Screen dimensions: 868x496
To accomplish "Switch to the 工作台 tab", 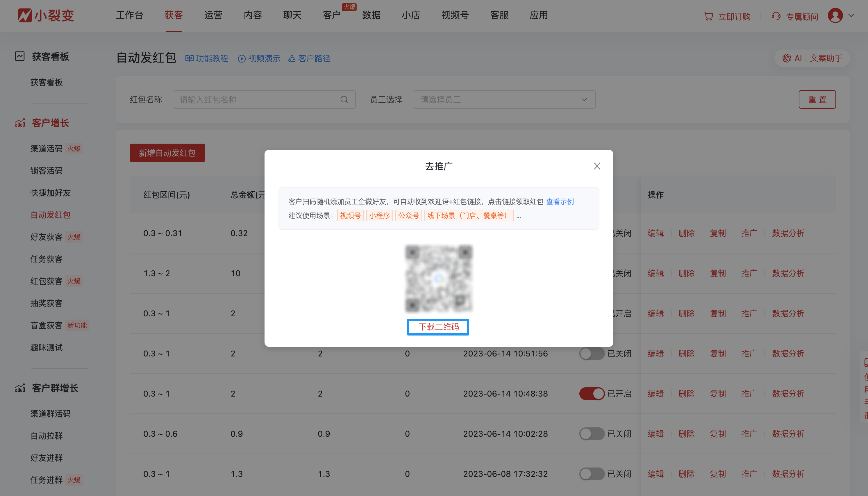I will [x=129, y=15].
